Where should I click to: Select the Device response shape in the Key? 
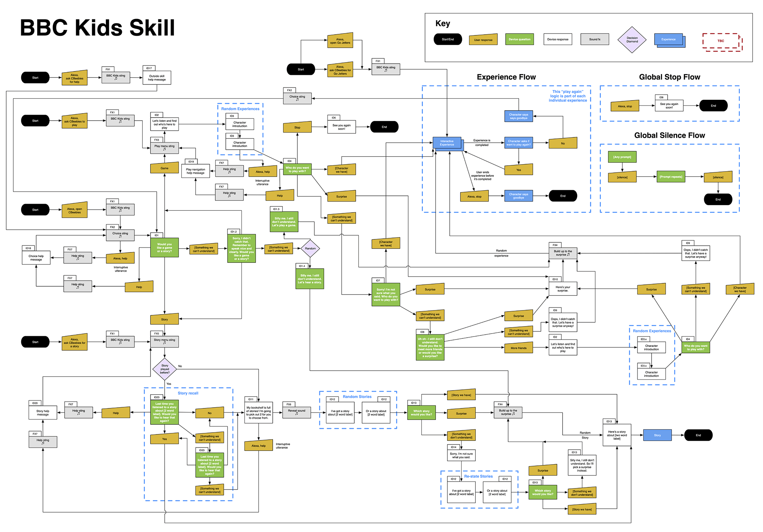coord(558,39)
